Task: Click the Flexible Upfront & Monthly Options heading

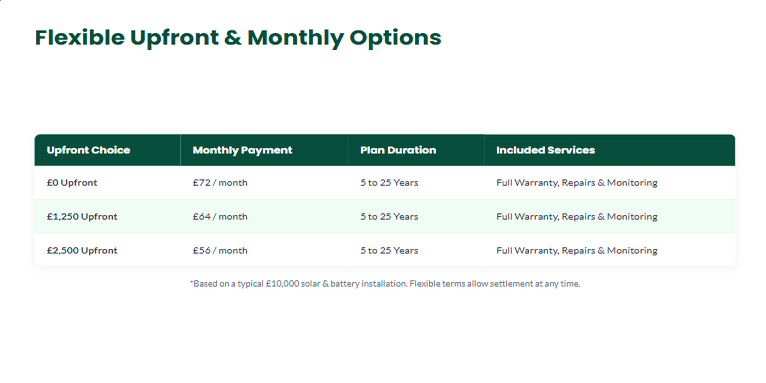Action: [x=238, y=38]
